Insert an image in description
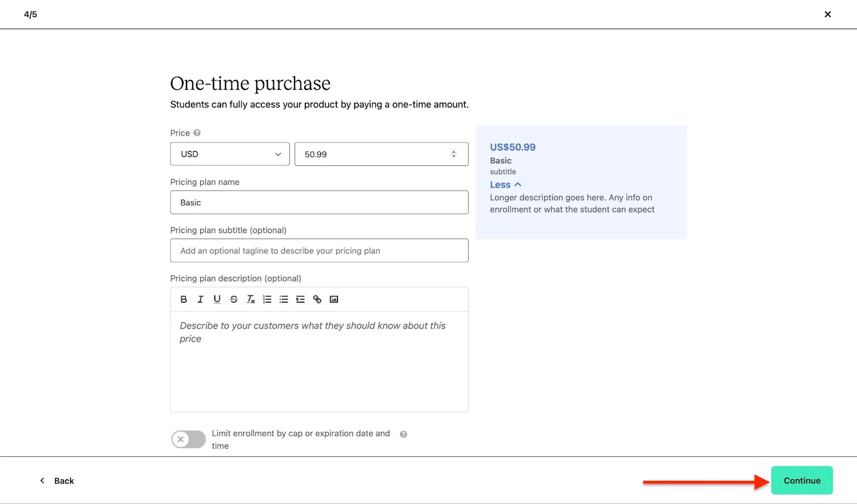This screenshot has width=857, height=504. pos(334,299)
